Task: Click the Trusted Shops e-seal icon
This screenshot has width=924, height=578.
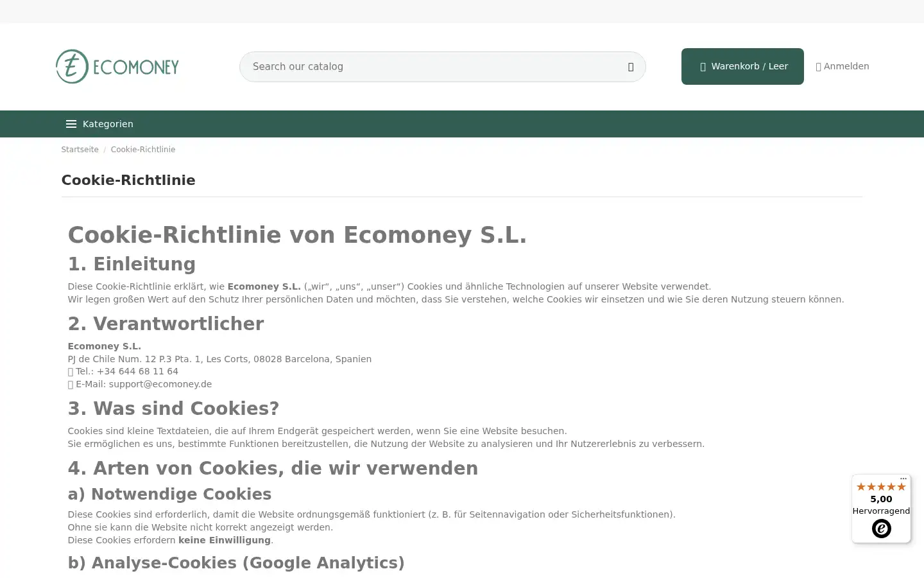Action: pyautogui.click(x=881, y=529)
